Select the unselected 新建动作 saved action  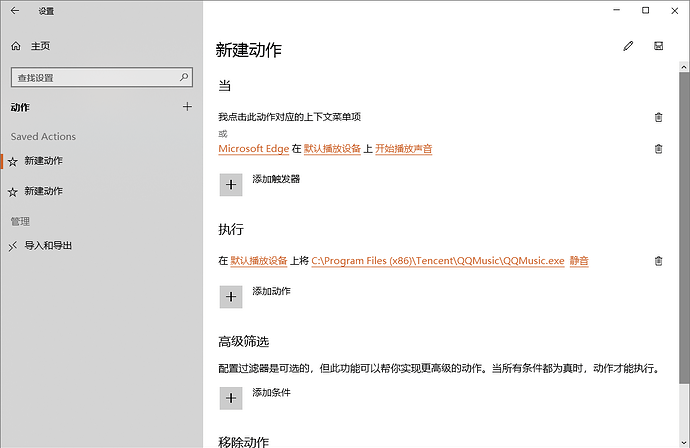[x=44, y=191]
